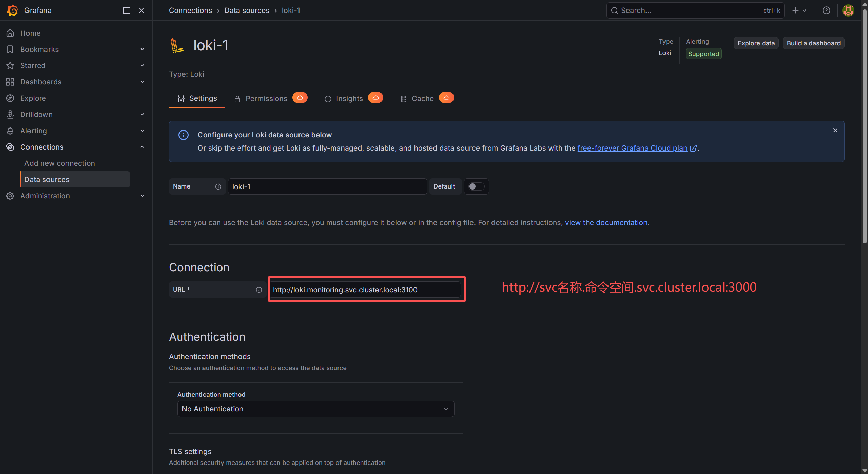Click the Supported alerting badge
The width and height of the screenshot is (868, 474).
click(x=703, y=54)
